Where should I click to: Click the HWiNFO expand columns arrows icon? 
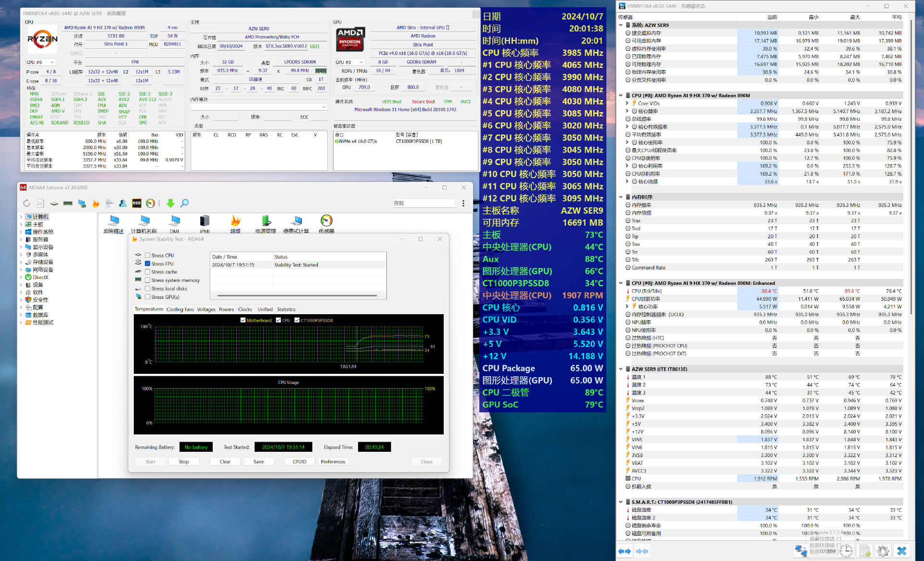click(x=624, y=551)
